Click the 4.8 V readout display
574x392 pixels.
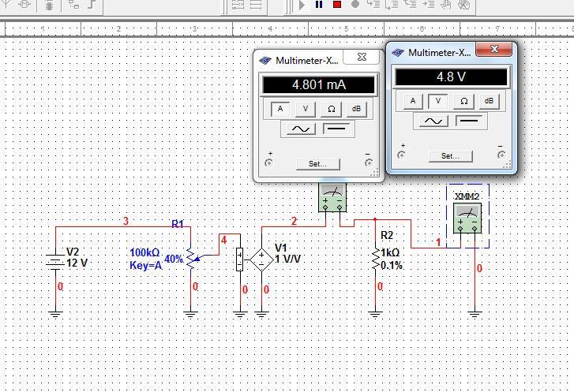tap(451, 77)
